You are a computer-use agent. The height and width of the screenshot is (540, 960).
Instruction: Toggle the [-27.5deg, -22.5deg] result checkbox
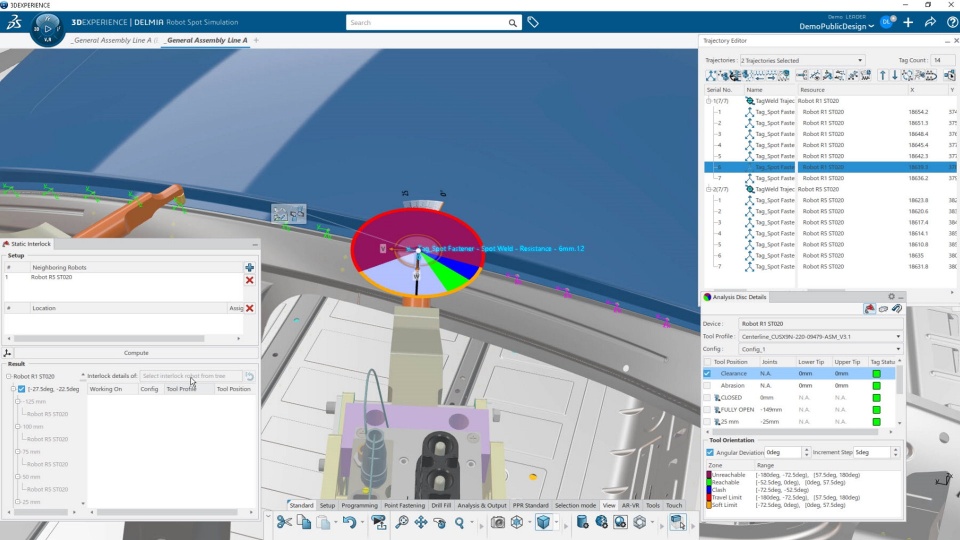tap(21, 389)
